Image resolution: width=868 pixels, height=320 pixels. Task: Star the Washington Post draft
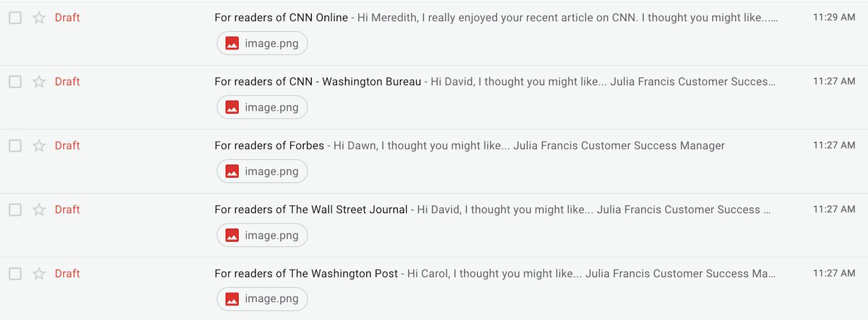point(39,274)
